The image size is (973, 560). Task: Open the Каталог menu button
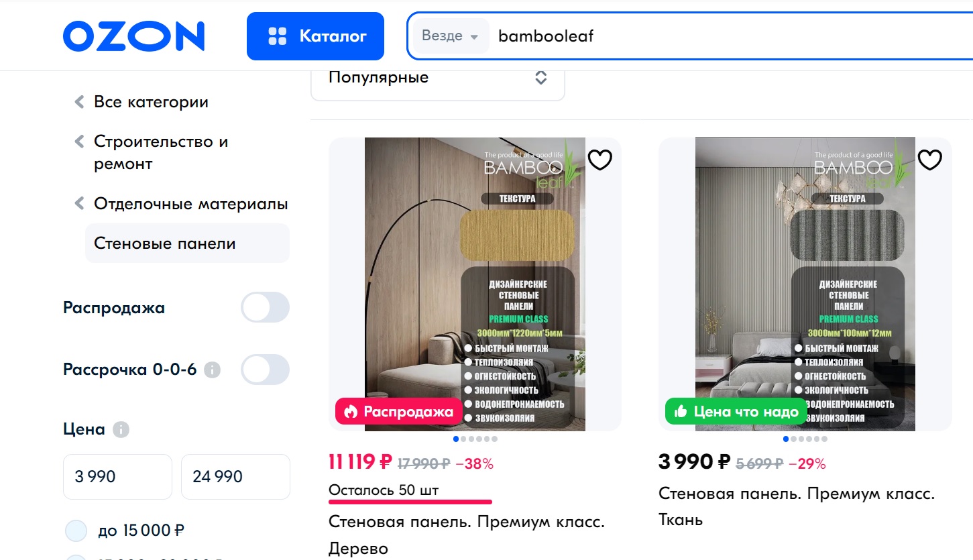[x=315, y=36]
